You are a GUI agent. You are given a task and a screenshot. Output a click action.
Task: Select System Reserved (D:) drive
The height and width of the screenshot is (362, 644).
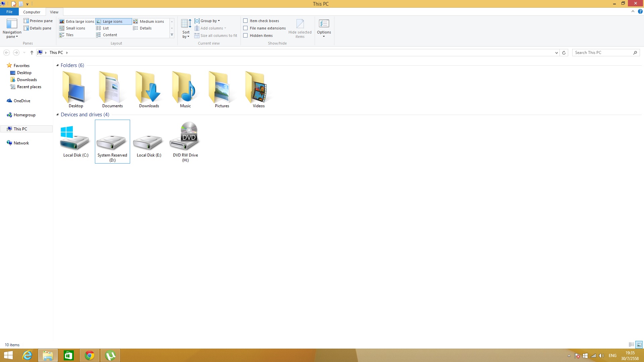coord(112,141)
